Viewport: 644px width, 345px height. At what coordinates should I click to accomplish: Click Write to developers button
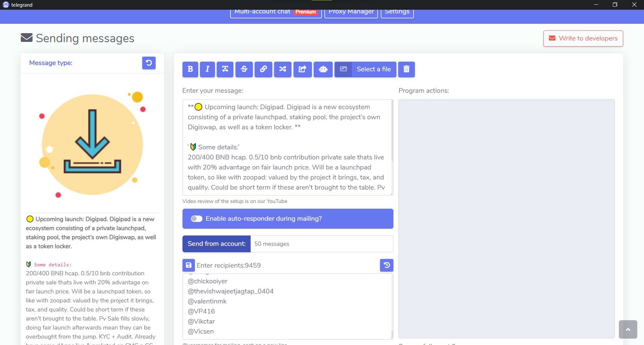click(583, 39)
